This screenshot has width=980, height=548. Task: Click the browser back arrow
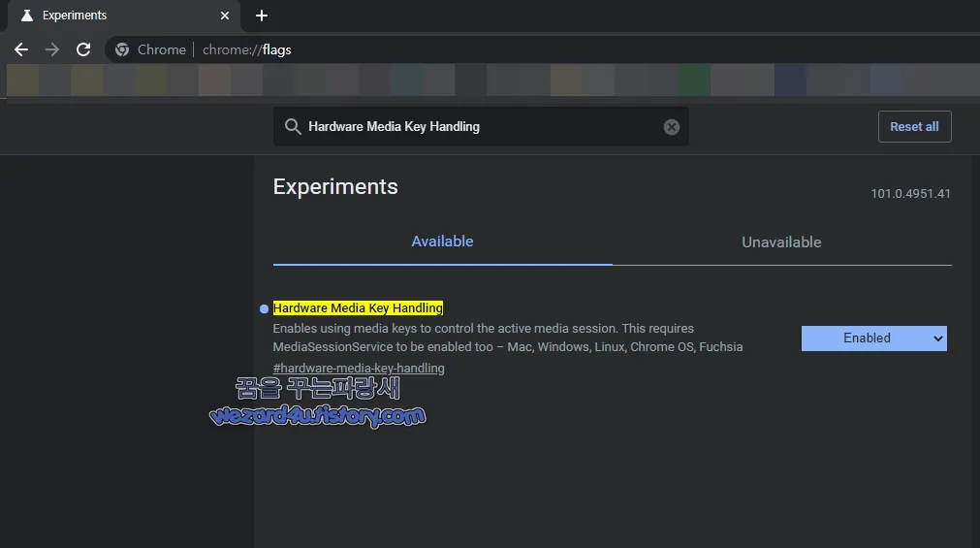(x=21, y=49)
